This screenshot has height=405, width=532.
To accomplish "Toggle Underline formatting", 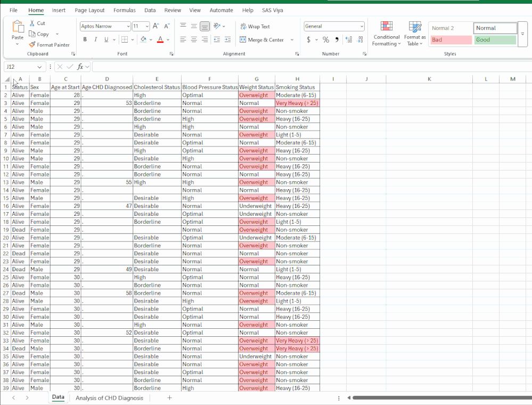I will point(106,40).
